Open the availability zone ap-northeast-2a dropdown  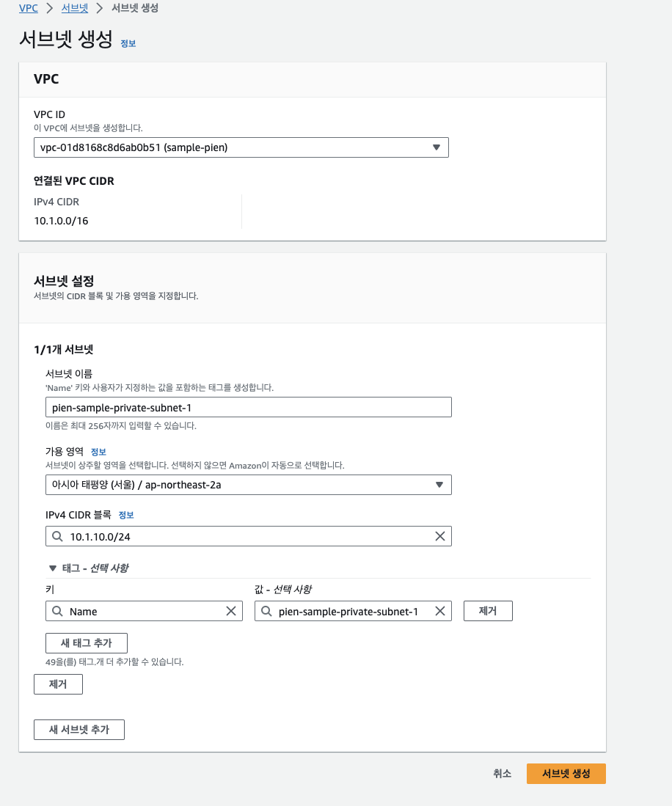tap(249, 485)
